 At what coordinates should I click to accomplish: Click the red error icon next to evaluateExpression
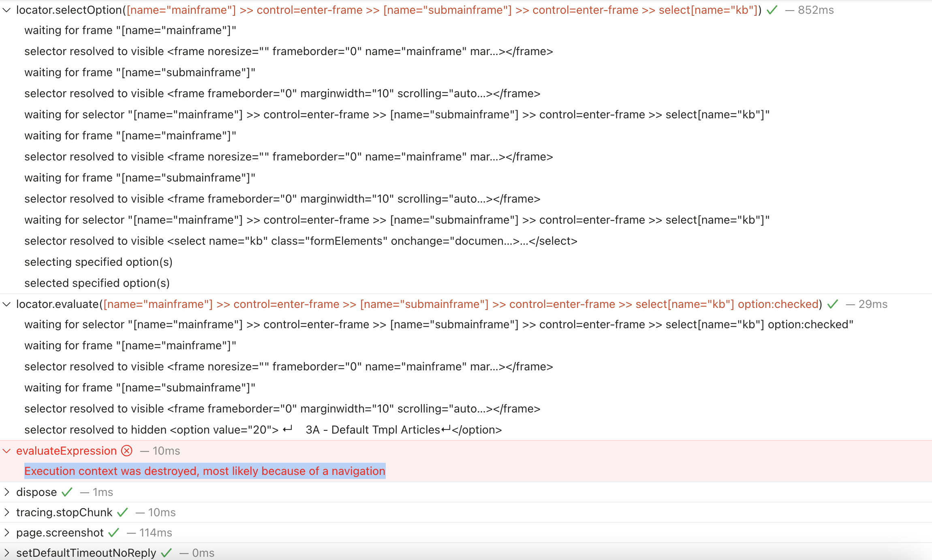127,451
